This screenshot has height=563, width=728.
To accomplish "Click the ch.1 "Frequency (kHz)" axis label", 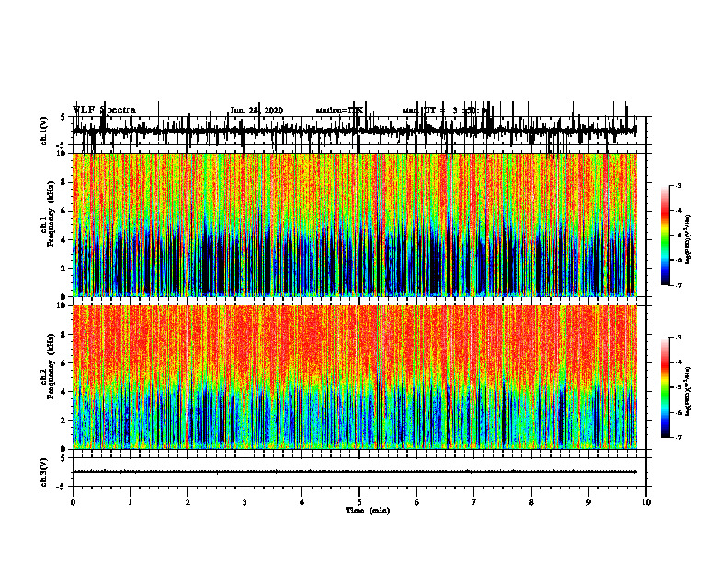I will click(51, 213).
